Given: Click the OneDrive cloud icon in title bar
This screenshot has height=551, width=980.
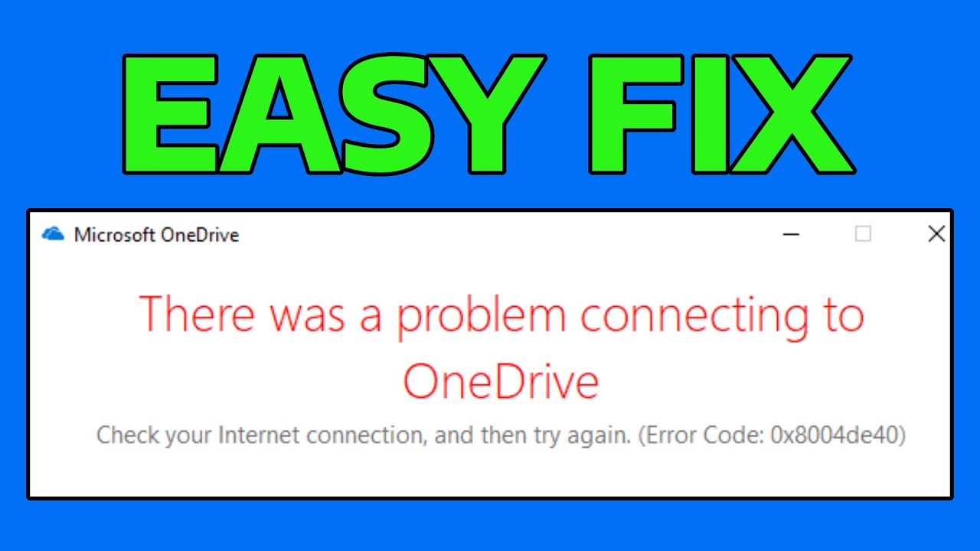Looking at the screenshot, I should tap(53, 234).
